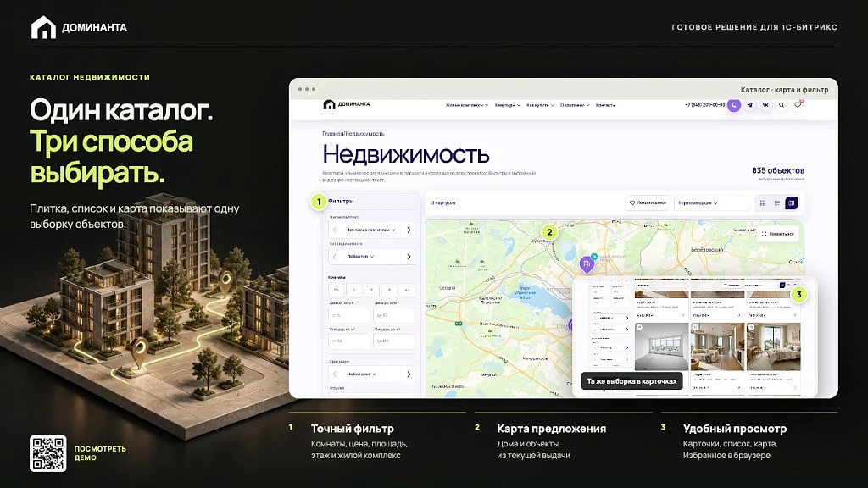Click 'Каталог недвижимости' caption
This screenshot has height=488, width=868.
(x=90, y=77)
